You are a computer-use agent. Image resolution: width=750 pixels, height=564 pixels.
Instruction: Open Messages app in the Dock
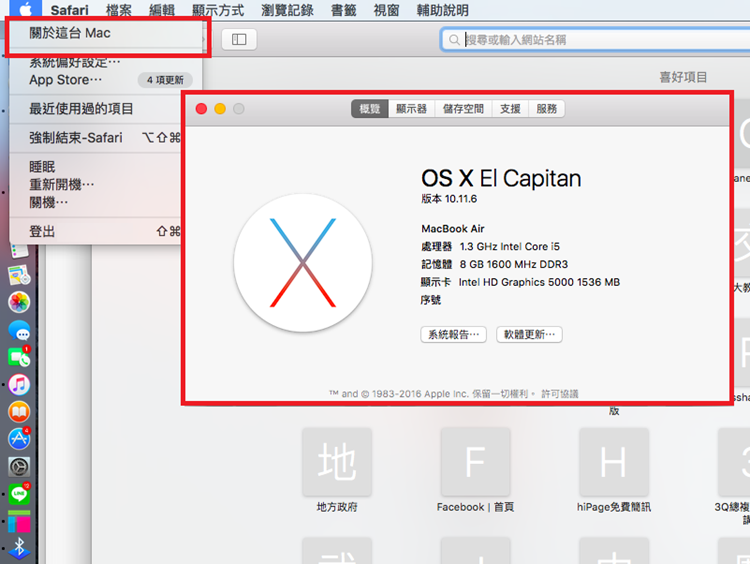[x=19, y=331]
